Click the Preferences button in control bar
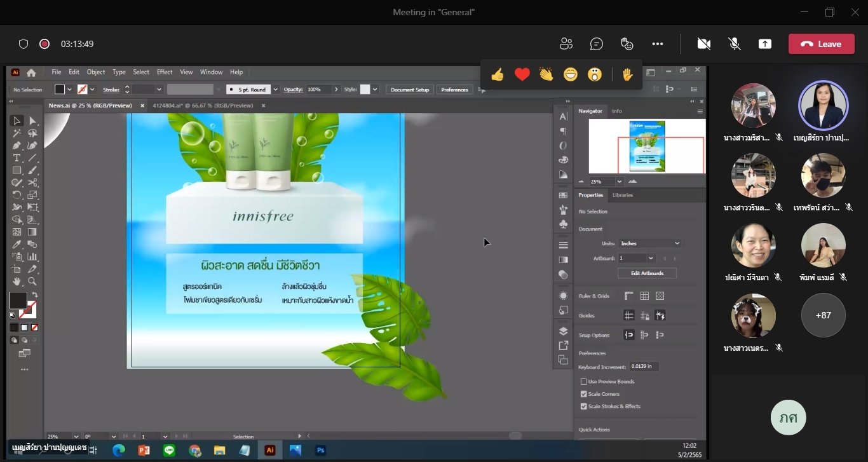 tap(455, 90)
